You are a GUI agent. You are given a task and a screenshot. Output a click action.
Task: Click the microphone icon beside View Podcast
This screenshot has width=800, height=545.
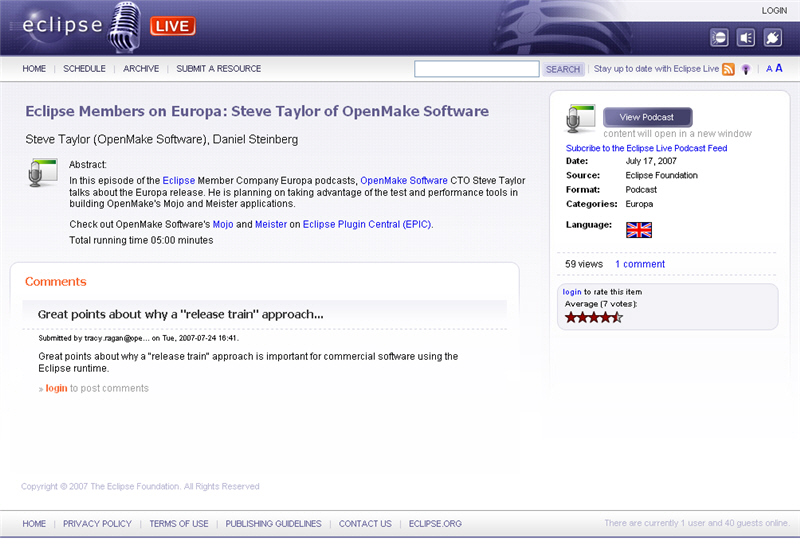(580, 118)
